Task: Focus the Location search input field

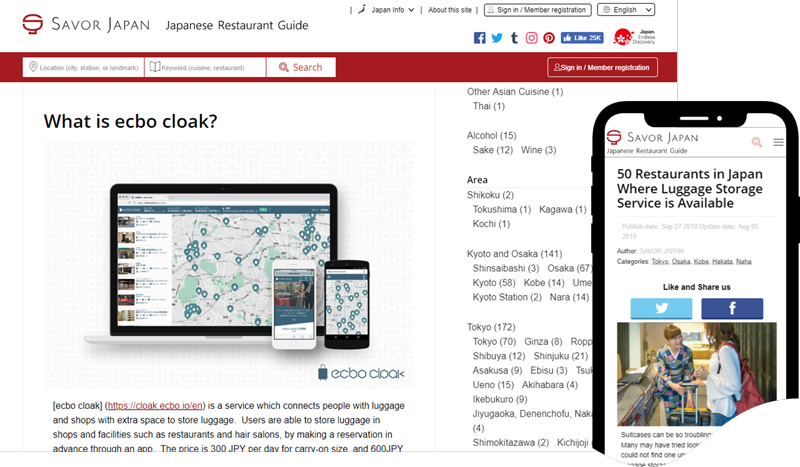Action: pos(84,67)
